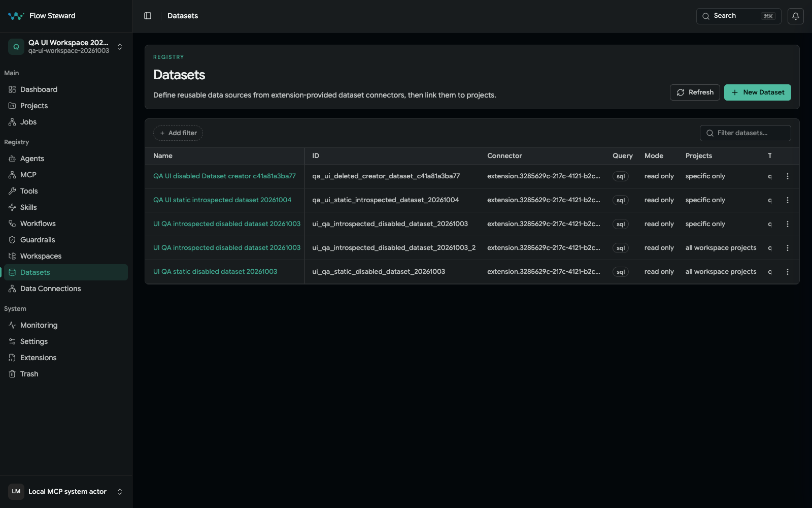
Task: Click ID qa_ui_deleted_creator_dataset_c41a81a3ba77
Action: coord(386,176)
